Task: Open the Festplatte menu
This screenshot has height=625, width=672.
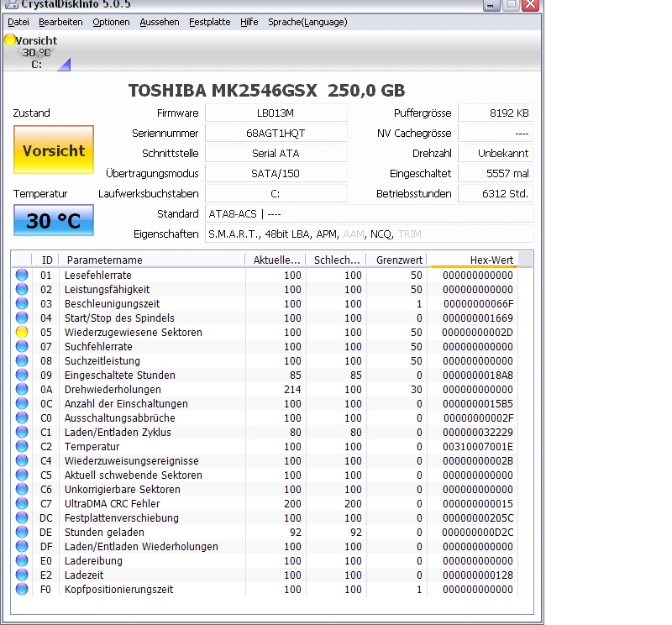Action: tap(209, 22)
